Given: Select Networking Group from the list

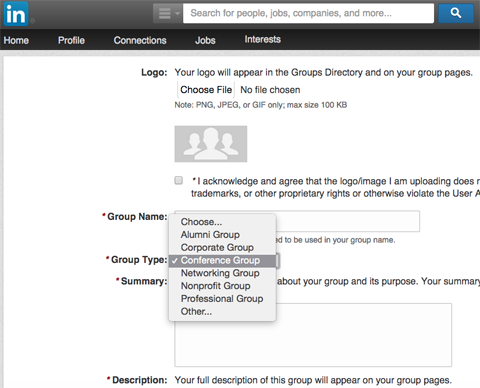Looking at the screenshot, I should click(x=222, y=273).
